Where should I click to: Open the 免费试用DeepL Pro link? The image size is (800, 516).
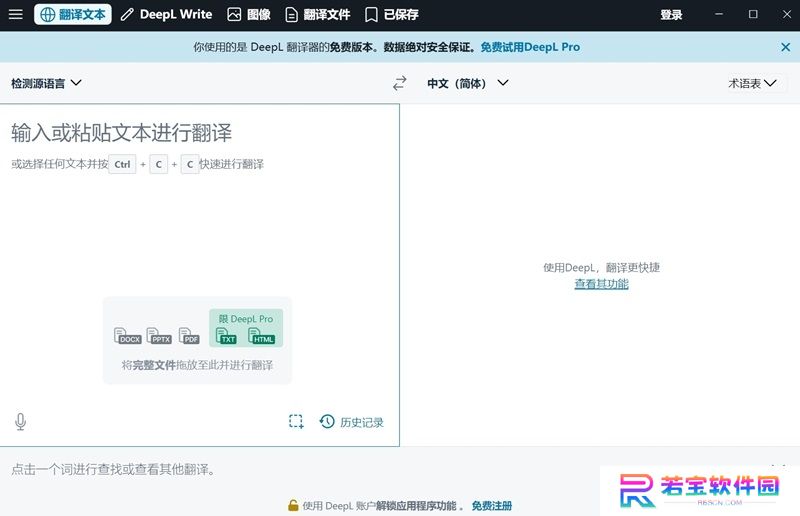[530, 47]
